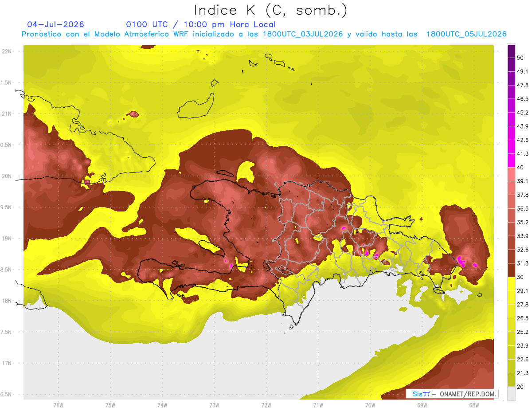Click the color scale value "22.6"

point(523,360)
